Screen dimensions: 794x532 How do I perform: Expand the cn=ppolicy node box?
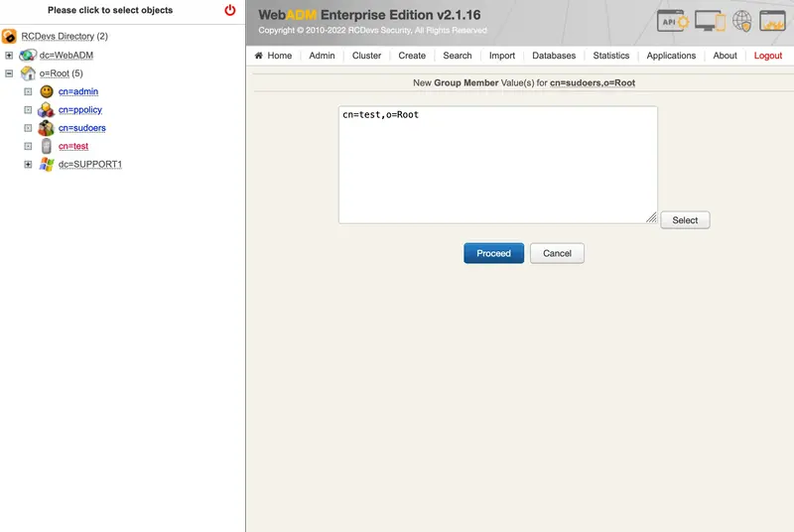coord(29,110)
